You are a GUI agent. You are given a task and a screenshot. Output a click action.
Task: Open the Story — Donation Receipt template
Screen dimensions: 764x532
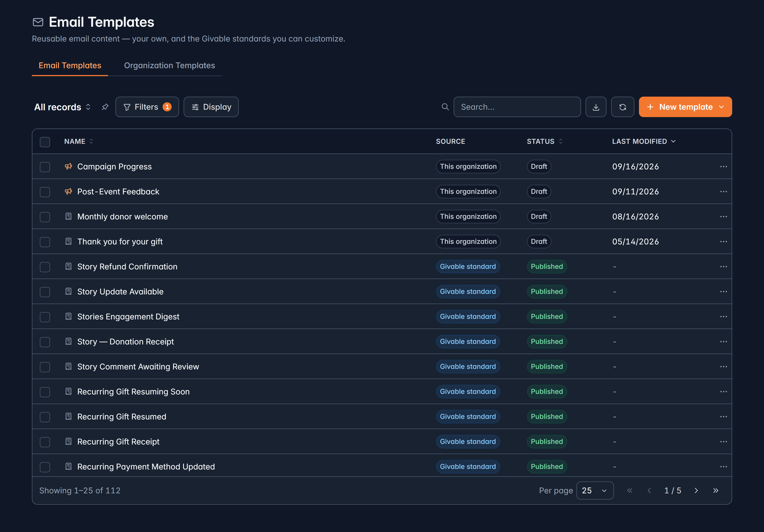click(125, 342)
